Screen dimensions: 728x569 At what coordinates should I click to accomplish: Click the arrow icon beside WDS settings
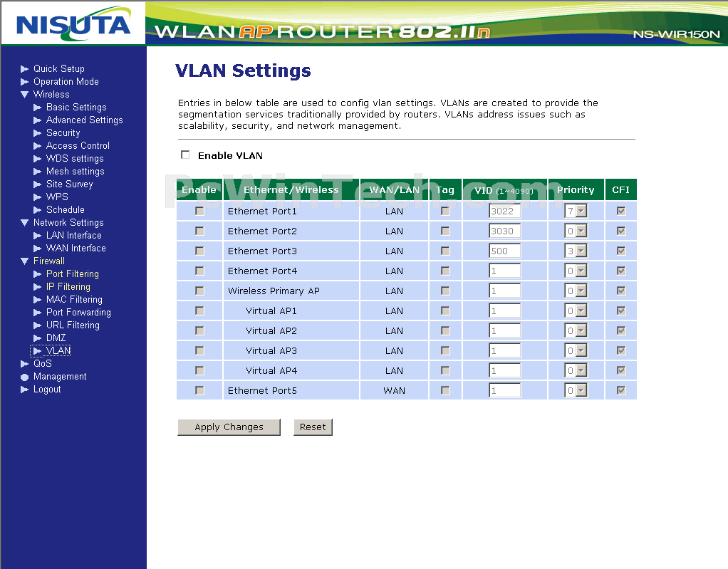[38, 159]
